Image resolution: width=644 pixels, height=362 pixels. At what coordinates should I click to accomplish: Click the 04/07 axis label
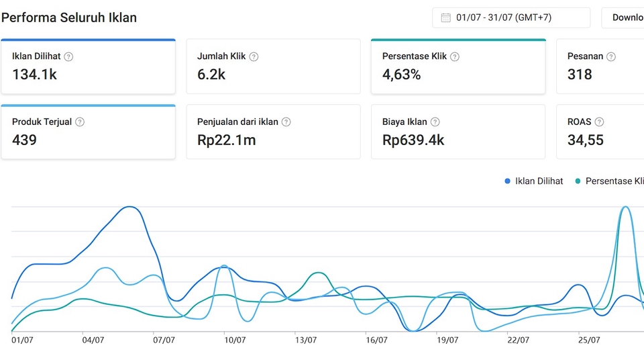[93, 341]
